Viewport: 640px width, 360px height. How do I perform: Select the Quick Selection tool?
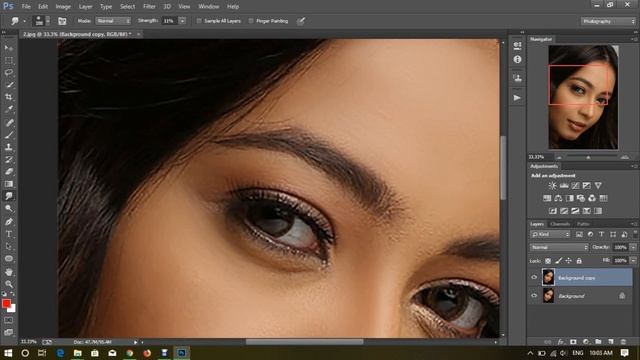[9, 85]
